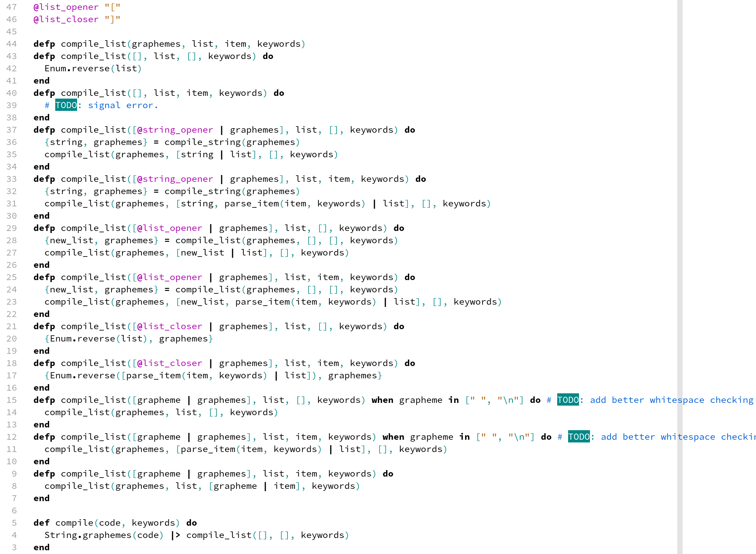The image size is (756, 554).
Task: Click the vertical scrollbar on the right
Action: (680, 273)
